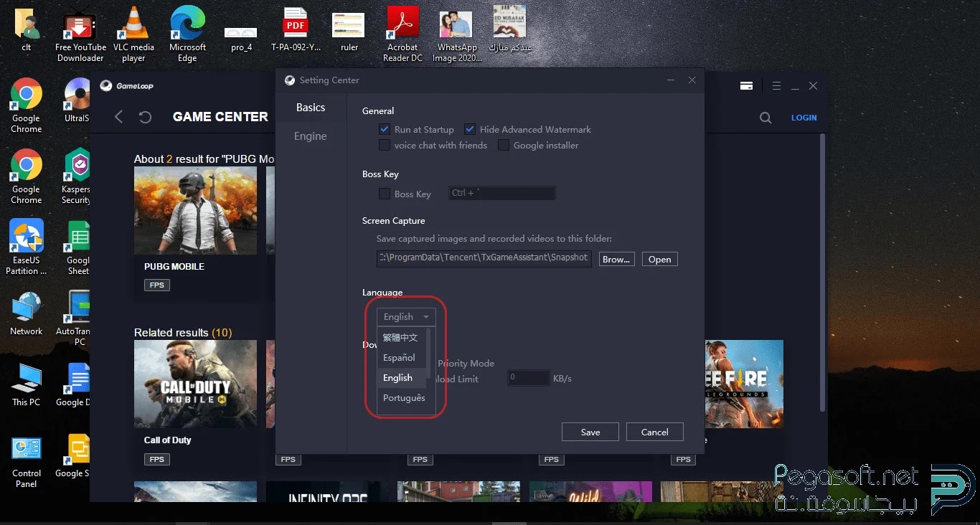Open the WhatsApp Image desktop file
This screenshot has width=980, height=525.
(x=456, y=37)
